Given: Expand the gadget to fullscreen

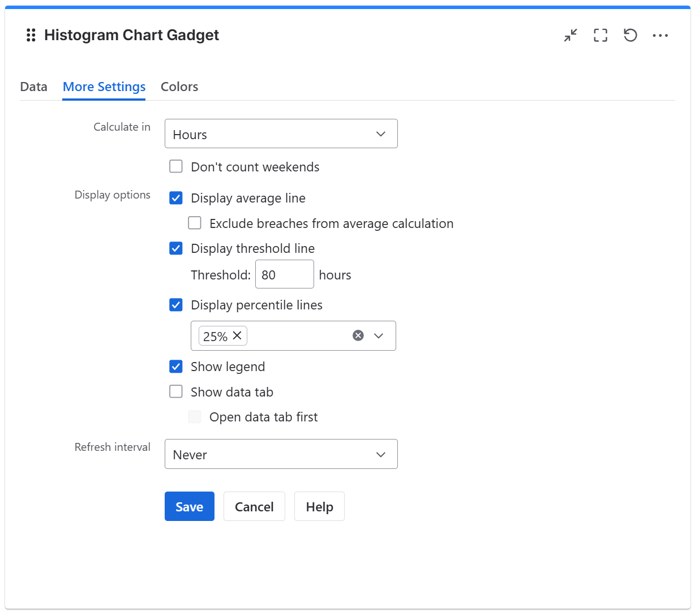Looking at the screenshot, I should [x=600, y=35].
